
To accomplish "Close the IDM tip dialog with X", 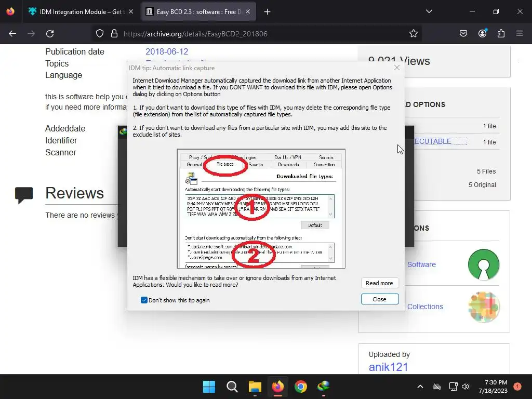I will (x=396, y=68).
